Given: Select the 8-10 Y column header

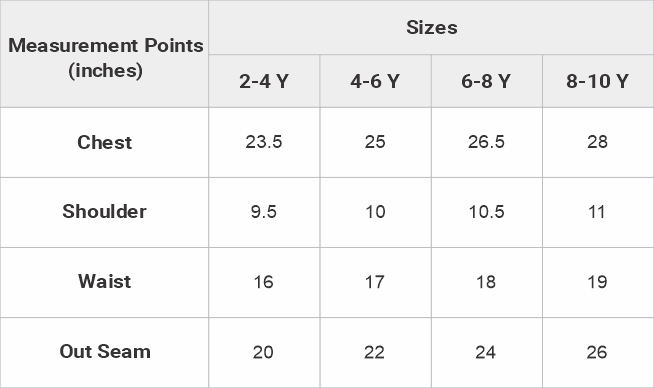Looking at the screenshot, I should click(598, 81).
